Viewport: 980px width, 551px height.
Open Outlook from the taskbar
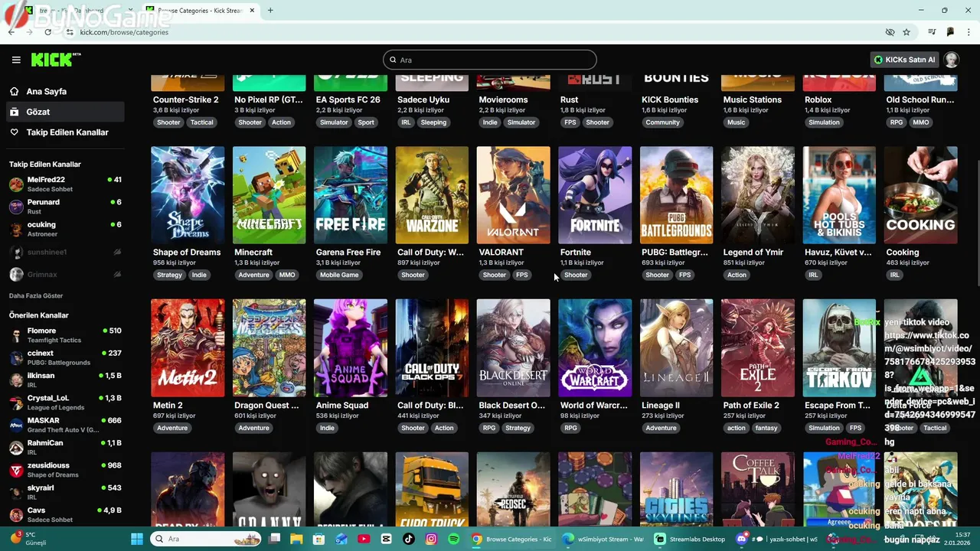341,539
